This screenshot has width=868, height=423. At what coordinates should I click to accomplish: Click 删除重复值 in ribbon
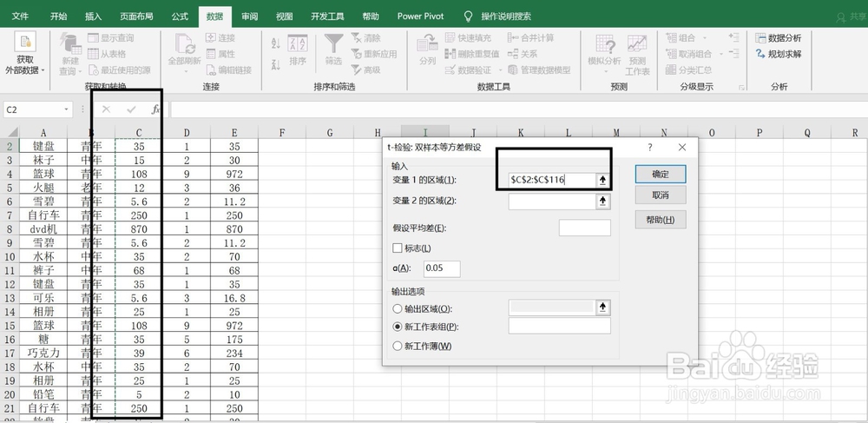[472, 54]
